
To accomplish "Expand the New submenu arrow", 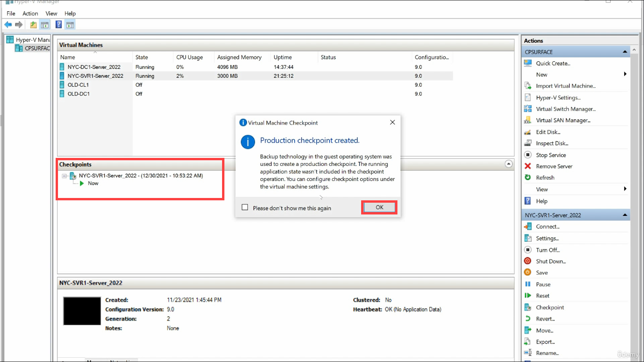I will [x=625, y=74].
